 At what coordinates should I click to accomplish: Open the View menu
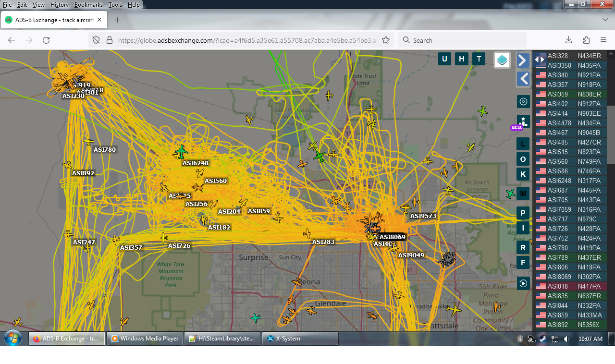click(38, 4)
